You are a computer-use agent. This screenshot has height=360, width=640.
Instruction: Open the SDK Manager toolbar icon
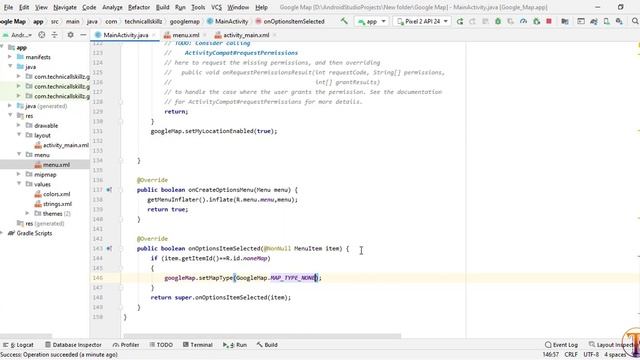pos(619,21)
